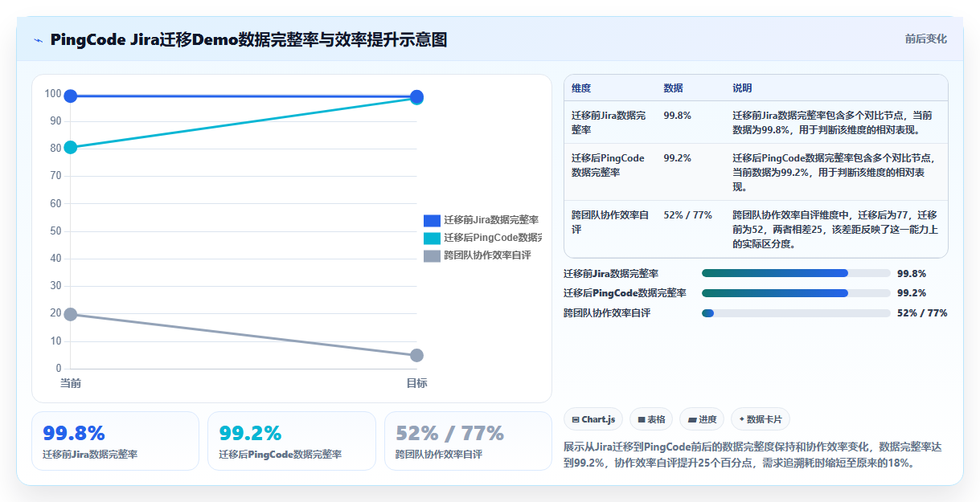Open the 99.2% summary card
This screenshot has height=502, width=980.
(x=292, y=441)
